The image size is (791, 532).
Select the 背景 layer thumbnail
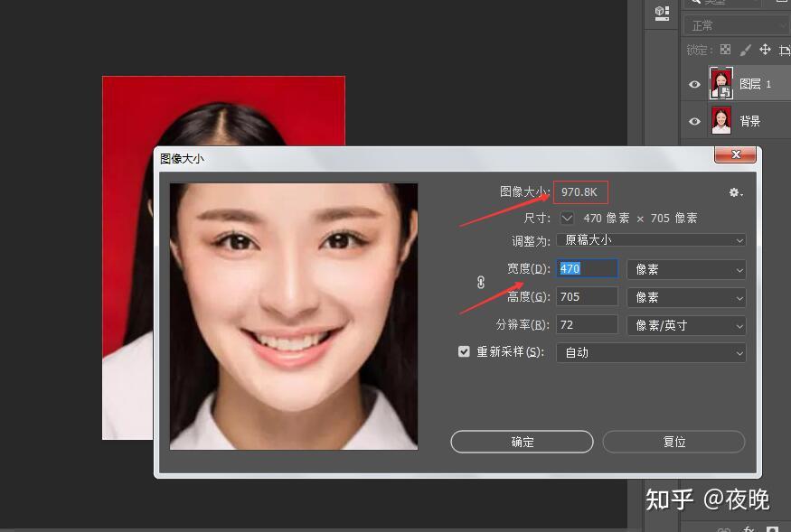721,121
